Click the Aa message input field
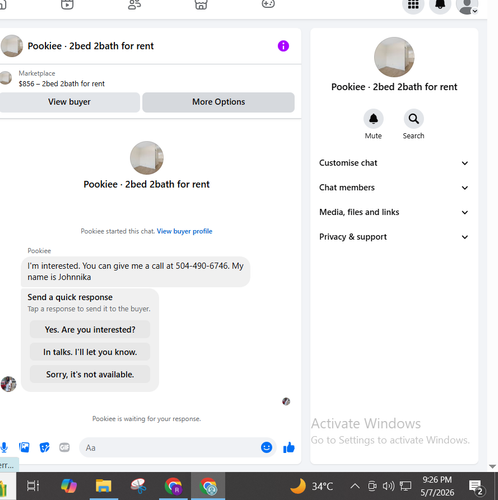Viewport: 498px width, 500px height. click(x=170, y=448)
